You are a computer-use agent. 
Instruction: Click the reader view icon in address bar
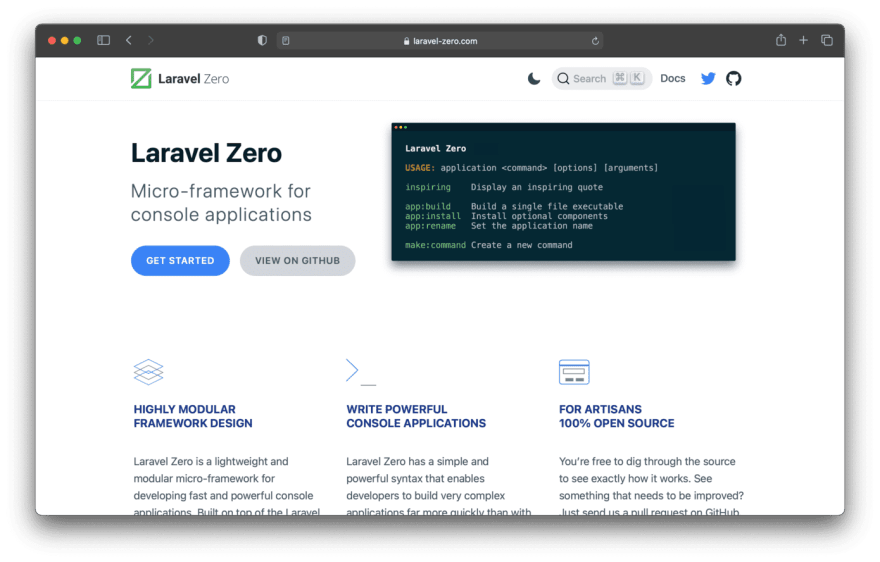pyautogui.click(x=286, y=40)
